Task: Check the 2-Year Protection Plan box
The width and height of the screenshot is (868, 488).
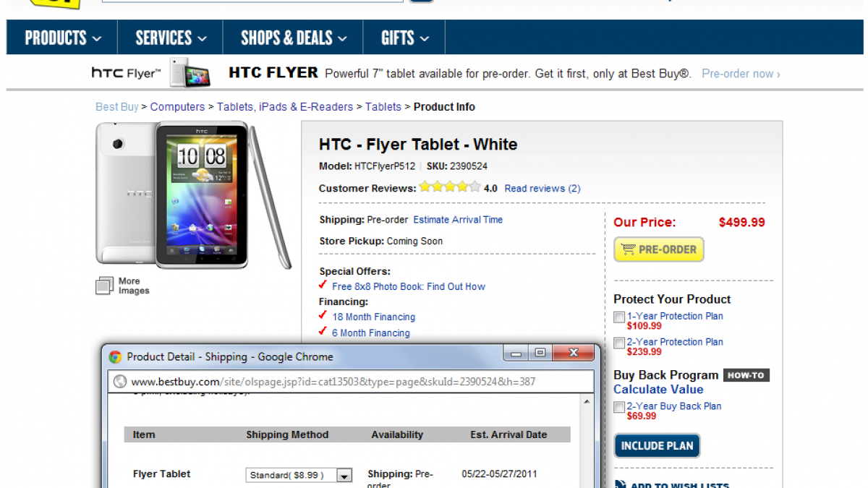Action: click(619, 343)
